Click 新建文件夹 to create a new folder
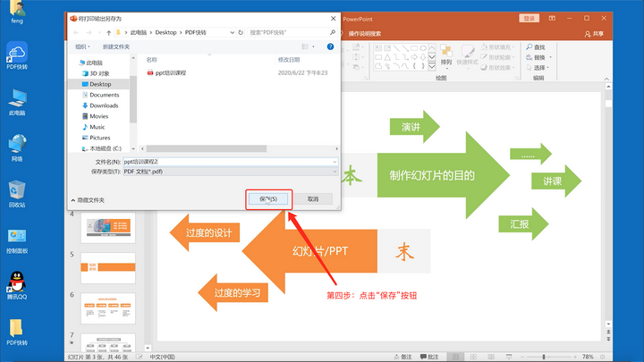The width and height of the screenshot is (644, 362). [115, 46]
